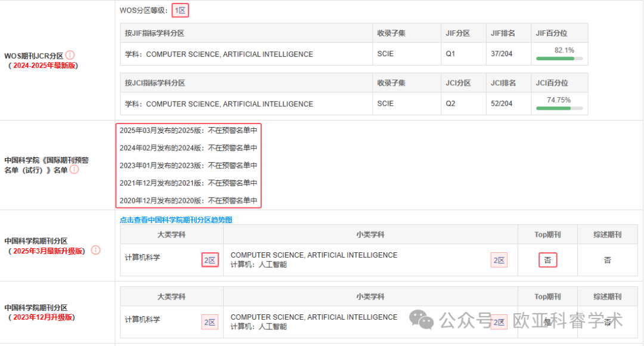Select SCIE in the JIF row
The image size is (644, 346).
[x=385, y=54]
